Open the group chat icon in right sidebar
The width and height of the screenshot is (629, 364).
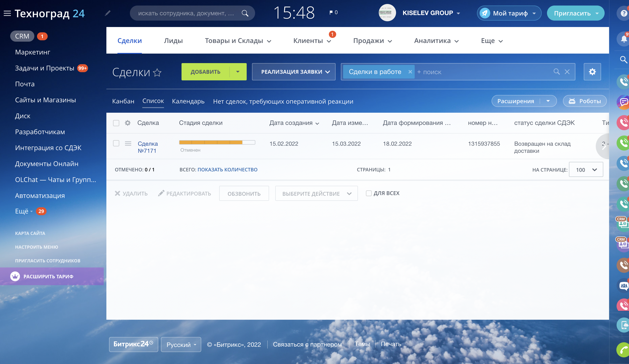pos(624,285)
